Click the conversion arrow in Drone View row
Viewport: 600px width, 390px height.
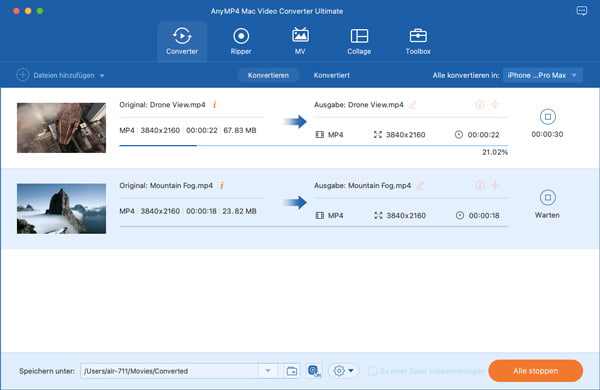[x=295, y=122]
